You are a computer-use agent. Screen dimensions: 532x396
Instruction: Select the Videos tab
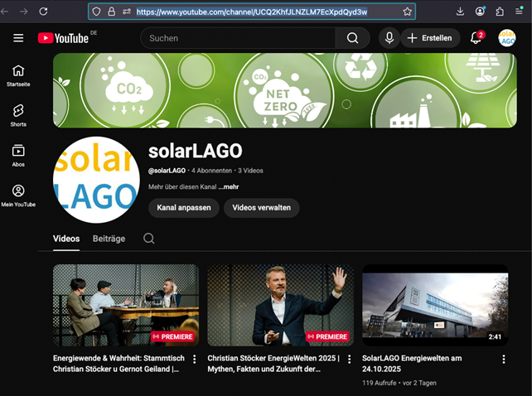click(66, 239)
